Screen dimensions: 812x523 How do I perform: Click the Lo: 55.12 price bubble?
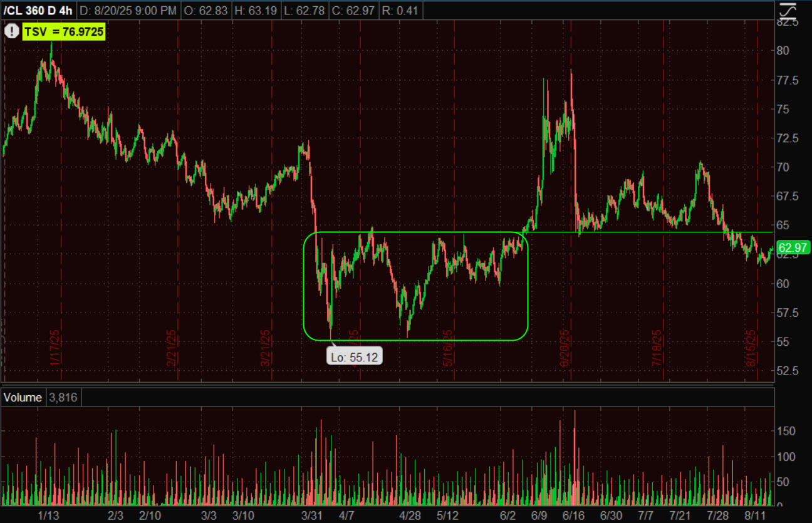coord(355,356)
